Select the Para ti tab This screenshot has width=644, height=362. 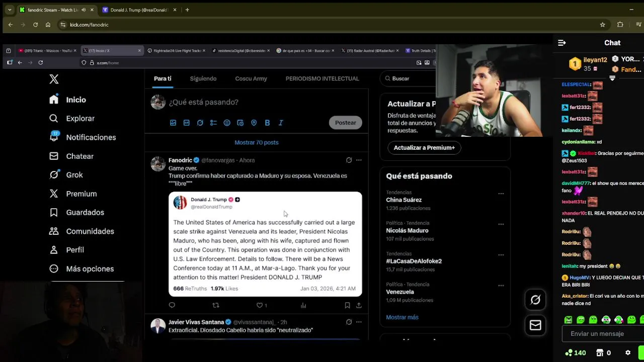[x=163, y=78]
